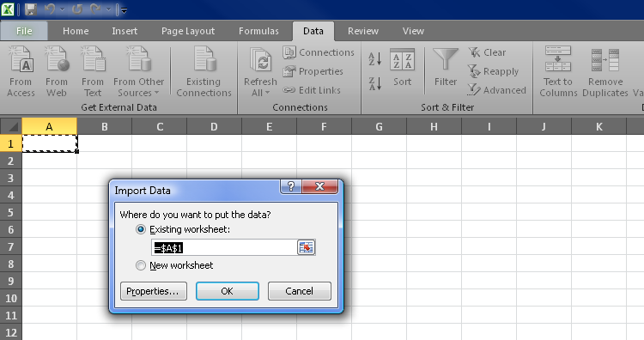
Task: Click the Properties ribbon command
Action: (x=313, y=71)
